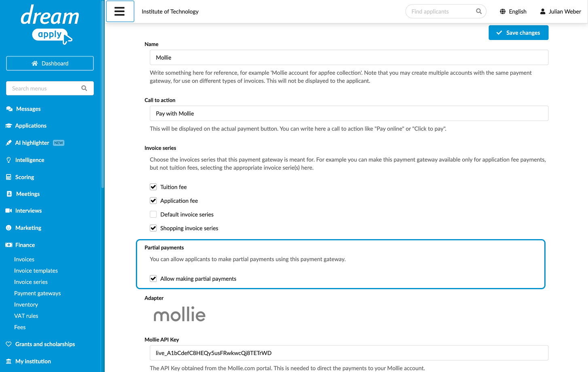Viewport: 588px width, 372px height.
Task: Click the user profile icon
Action: click(543, 11)
